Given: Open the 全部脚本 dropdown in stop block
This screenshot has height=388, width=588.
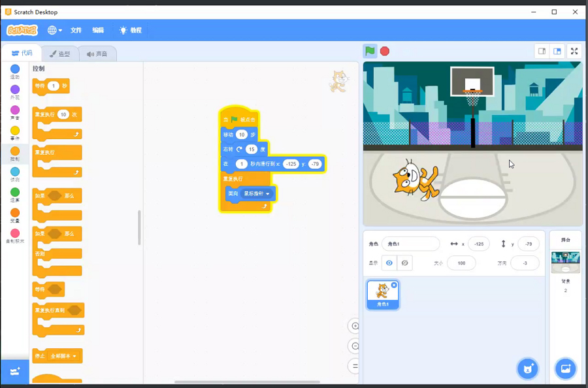Looking at the screenshot, I should coord(74,356).
